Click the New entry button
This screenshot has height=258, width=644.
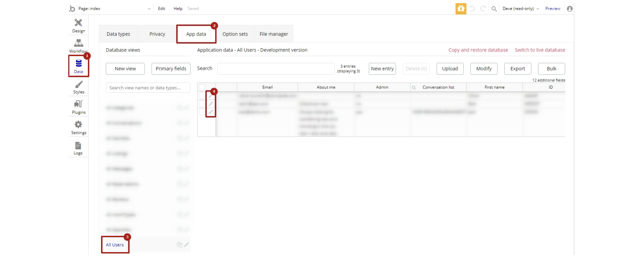(x=383, y=69)
